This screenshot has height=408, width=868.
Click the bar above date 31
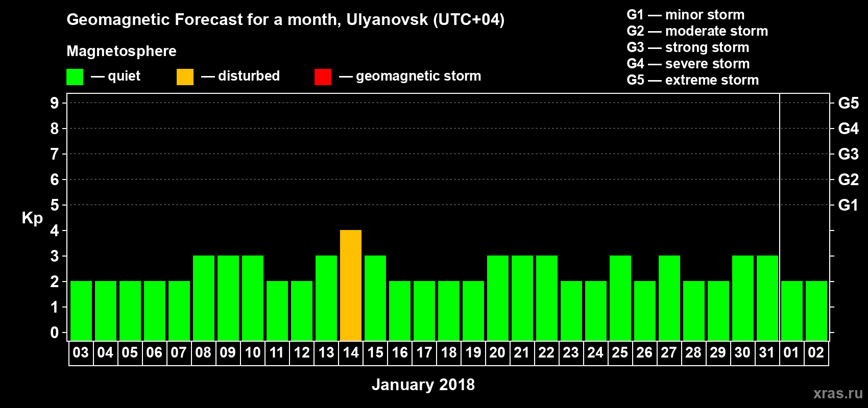(x=767, y=298)
